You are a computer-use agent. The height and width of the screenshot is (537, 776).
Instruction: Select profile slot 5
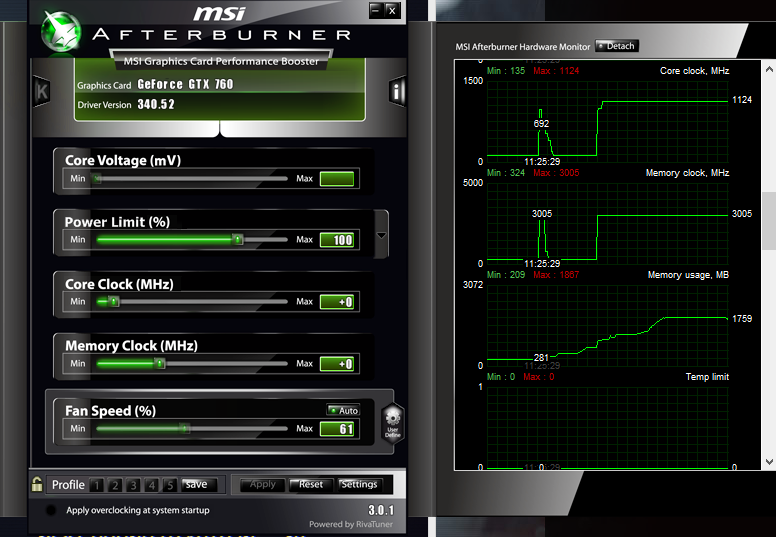coord(170,485)
